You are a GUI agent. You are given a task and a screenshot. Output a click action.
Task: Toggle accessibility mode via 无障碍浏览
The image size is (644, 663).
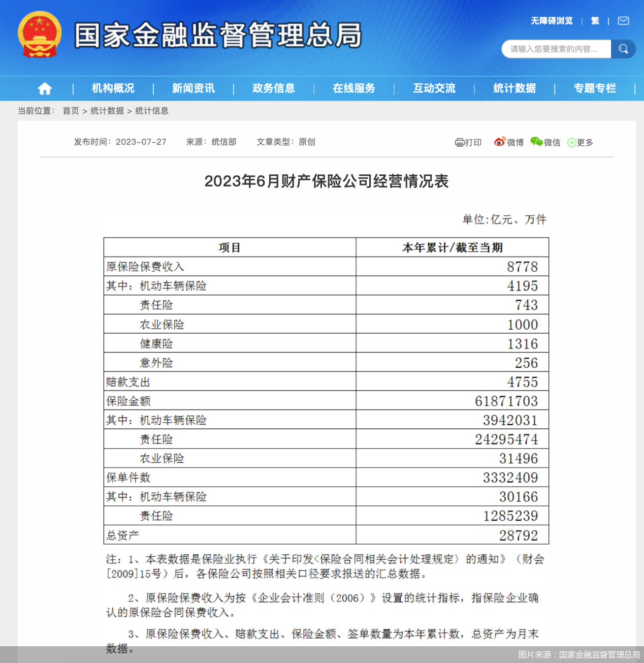click(552, 21)
